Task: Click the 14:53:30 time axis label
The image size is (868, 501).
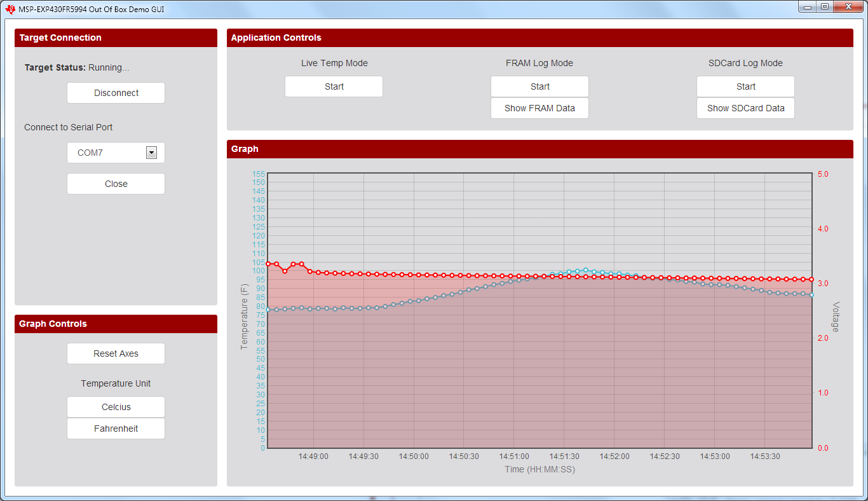Action: click(x=765, y=456)
